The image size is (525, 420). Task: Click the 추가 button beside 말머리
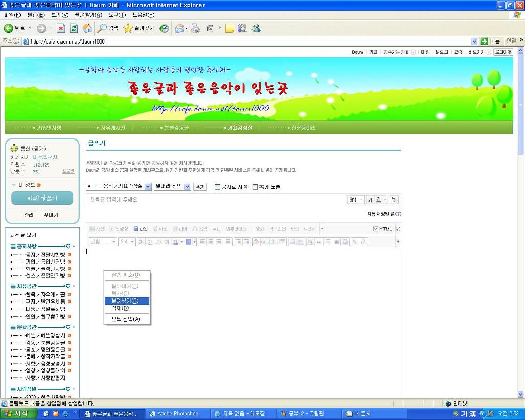[200, 187]
